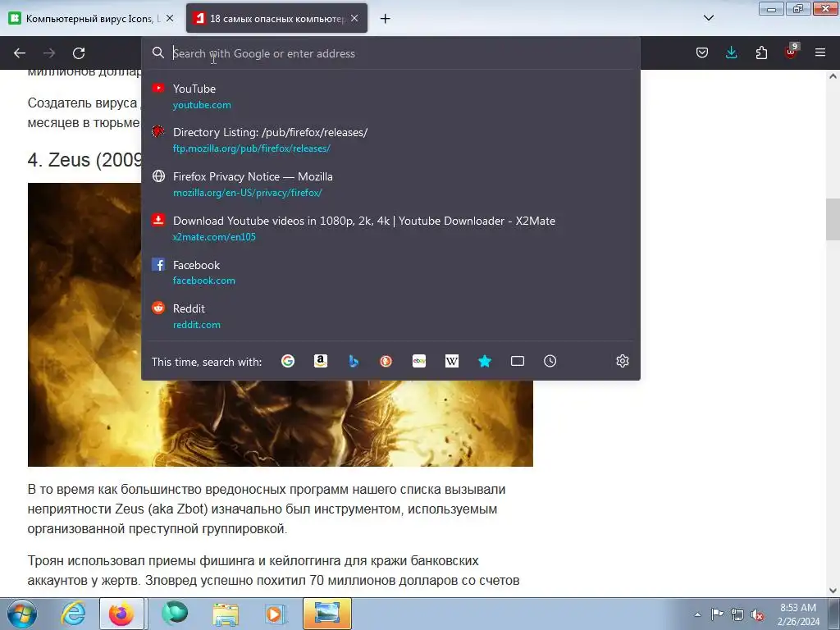This screenshot has height=630, width=840.
Task: Click the page vertical scrollbar thumb
Action: click(x=833, y=219)
